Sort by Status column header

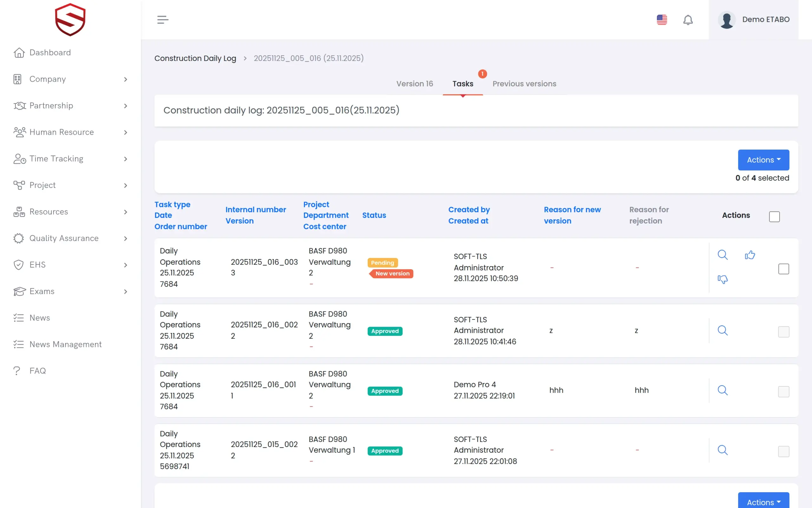pyautogui.click(x=374, y=215)
